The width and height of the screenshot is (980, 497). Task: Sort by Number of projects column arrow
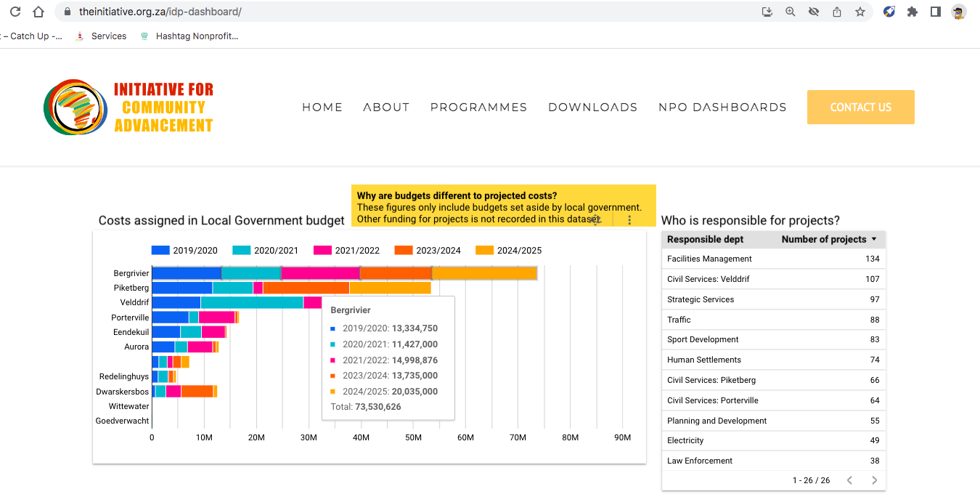click(x=874, y=239)
